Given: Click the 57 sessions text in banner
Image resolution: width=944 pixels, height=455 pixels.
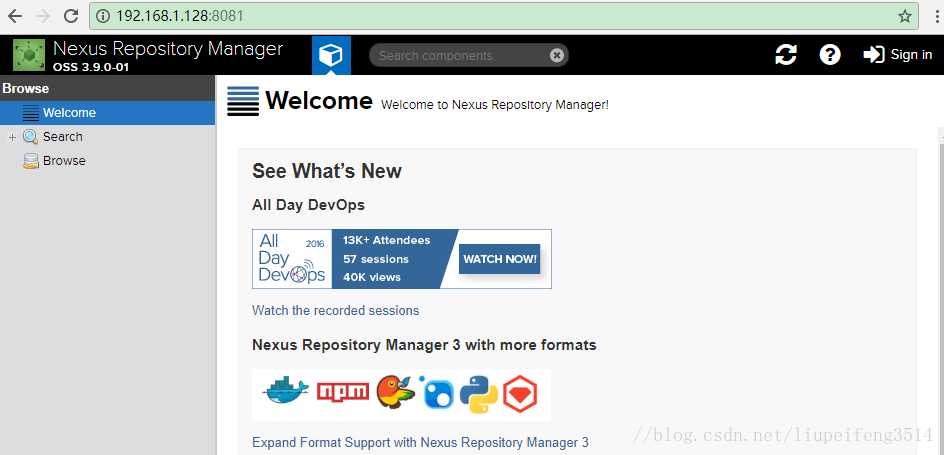Looking at the screenshot, I should point(376,259).
